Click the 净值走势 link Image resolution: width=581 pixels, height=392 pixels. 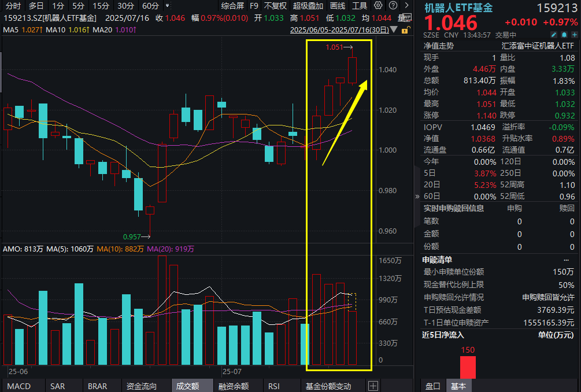[x=439, y=45]
